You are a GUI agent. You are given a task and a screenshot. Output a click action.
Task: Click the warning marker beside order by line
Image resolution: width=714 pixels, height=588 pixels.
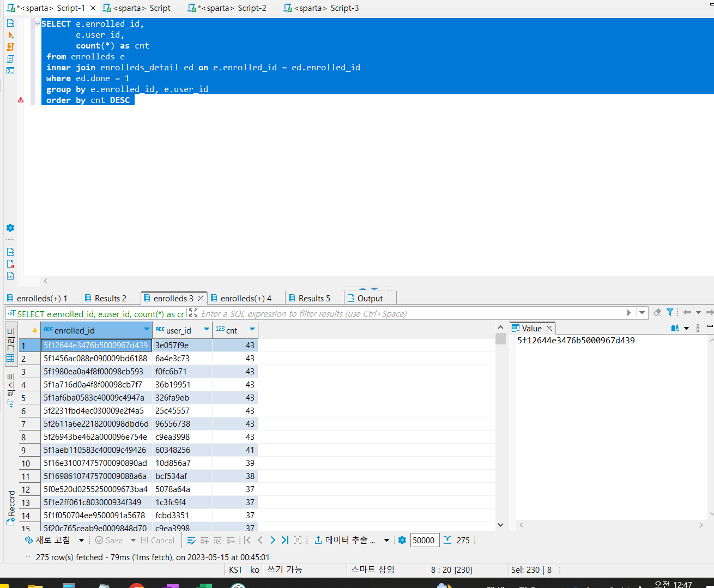pos(21,100)
